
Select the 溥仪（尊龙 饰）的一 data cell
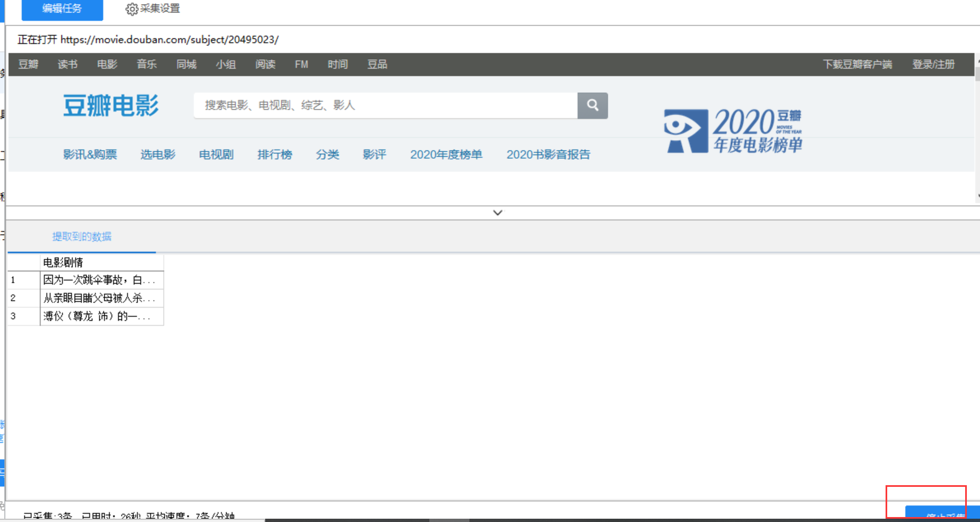(102, 316)
